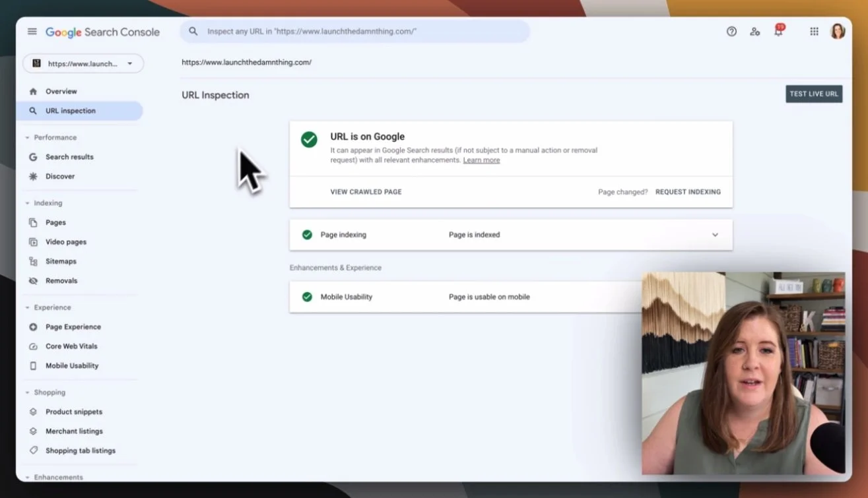Click the search magnifier icon in URL bar
The width and height of the screenshot is (868, 498).
pyautogui.click(x=193, y=31)
